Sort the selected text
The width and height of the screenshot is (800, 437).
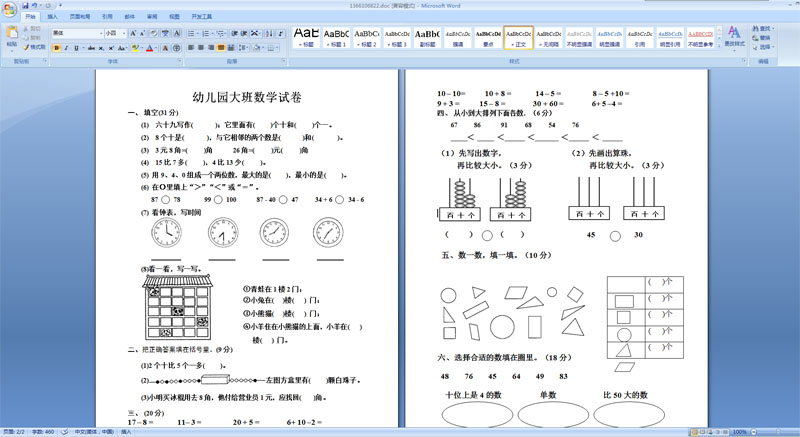pyautogui.click(x=269, y=33)
